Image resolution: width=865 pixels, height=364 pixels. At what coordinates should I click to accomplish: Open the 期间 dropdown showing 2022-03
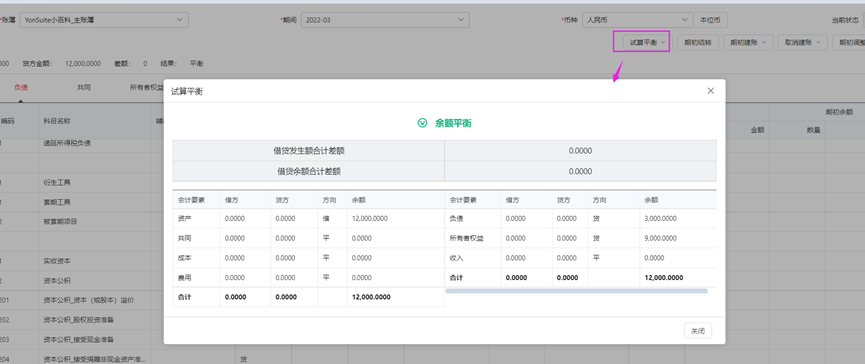coord(385,20)
